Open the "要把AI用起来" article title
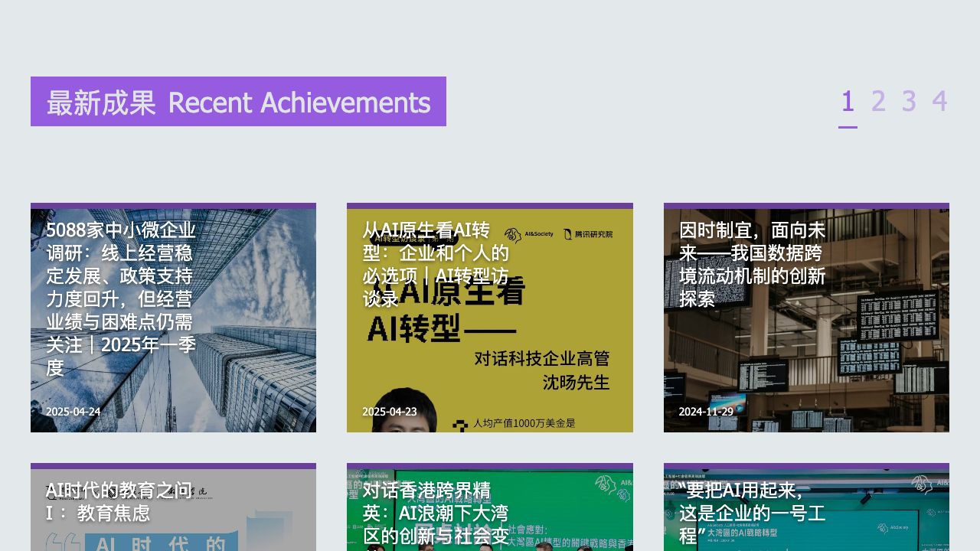 [752, 511]
